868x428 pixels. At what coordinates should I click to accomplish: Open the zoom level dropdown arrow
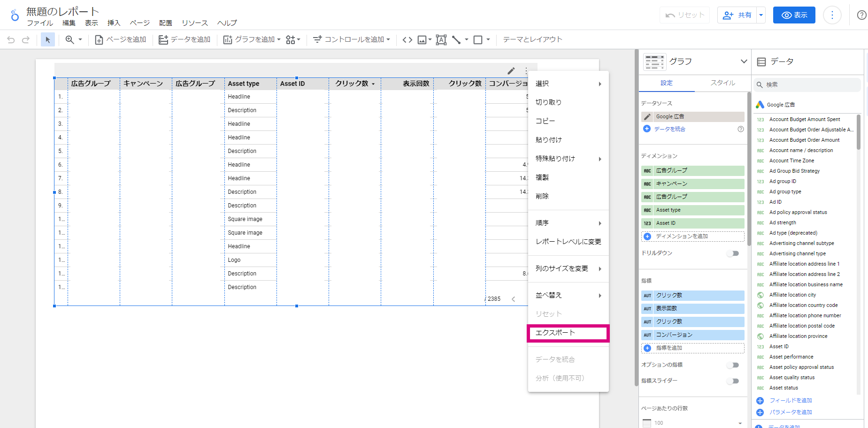coord(80,40)
